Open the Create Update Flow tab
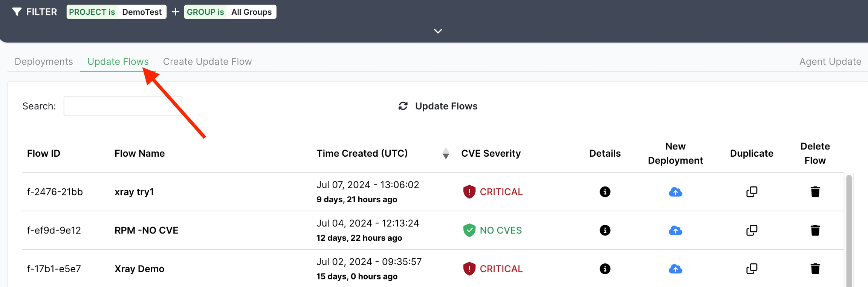 [207, 61]
